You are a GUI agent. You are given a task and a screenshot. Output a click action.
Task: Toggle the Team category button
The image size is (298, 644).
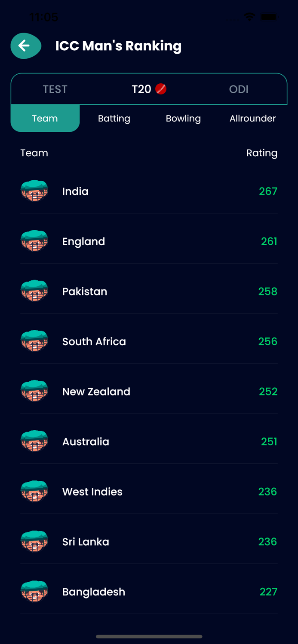coord(45,118)
